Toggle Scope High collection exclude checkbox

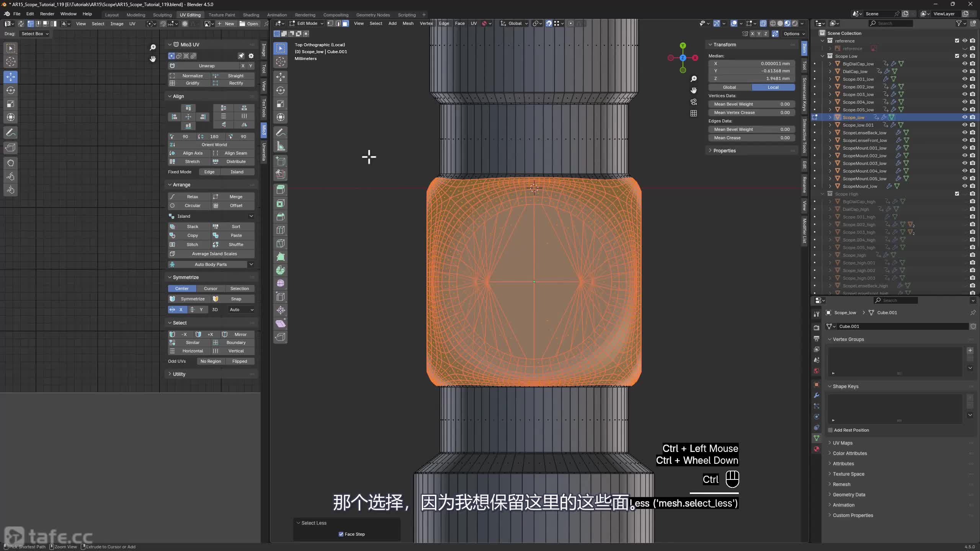pyautogui.click(x=957, y=194)
